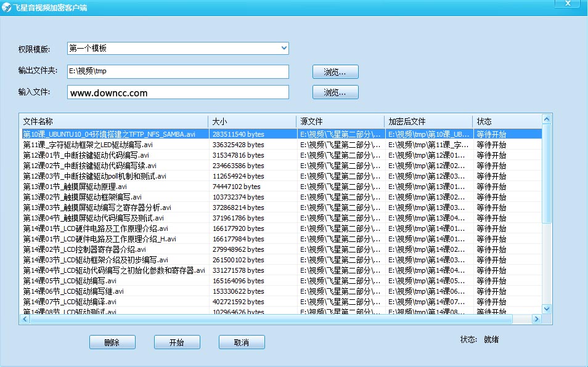The image size is (588, 367).
Task: Click the horizontal scrollbar left arrow
Action: click(x=23, y=319)
